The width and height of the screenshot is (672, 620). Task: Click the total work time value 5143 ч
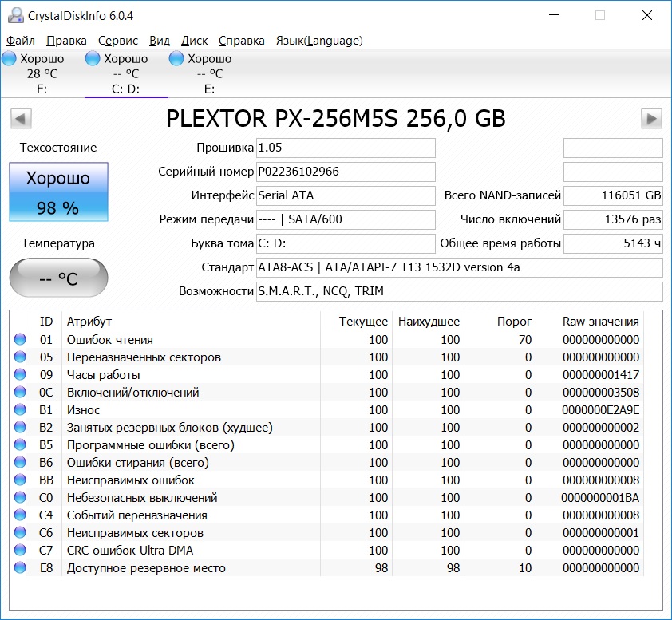[613, 244]
